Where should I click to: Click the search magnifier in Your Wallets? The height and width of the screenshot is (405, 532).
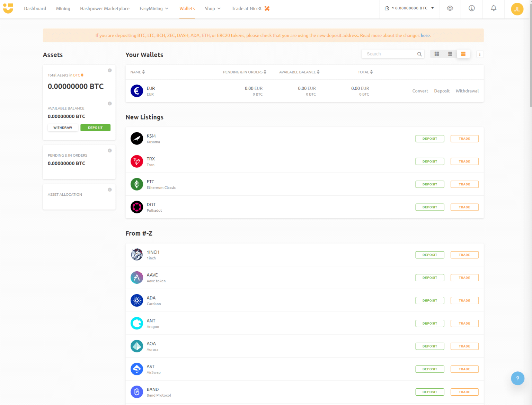(419, 54)
